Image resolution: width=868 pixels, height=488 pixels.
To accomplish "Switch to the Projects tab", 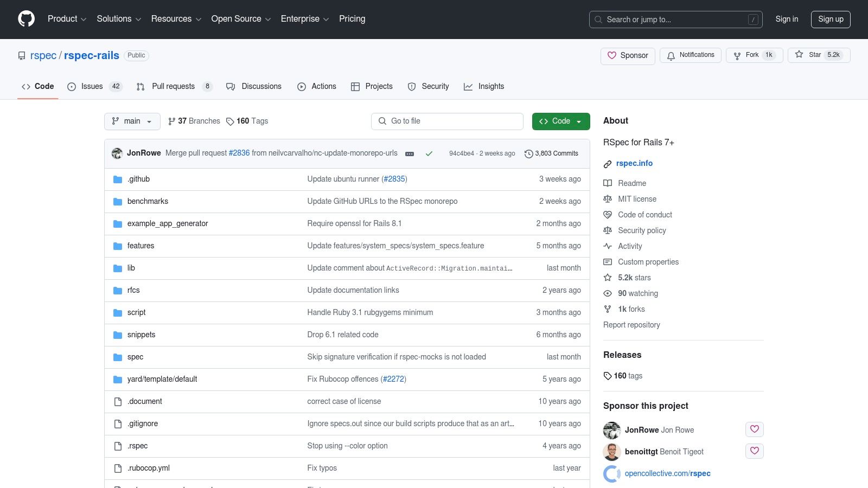I will pyautogui.click(x=372, y=86).
